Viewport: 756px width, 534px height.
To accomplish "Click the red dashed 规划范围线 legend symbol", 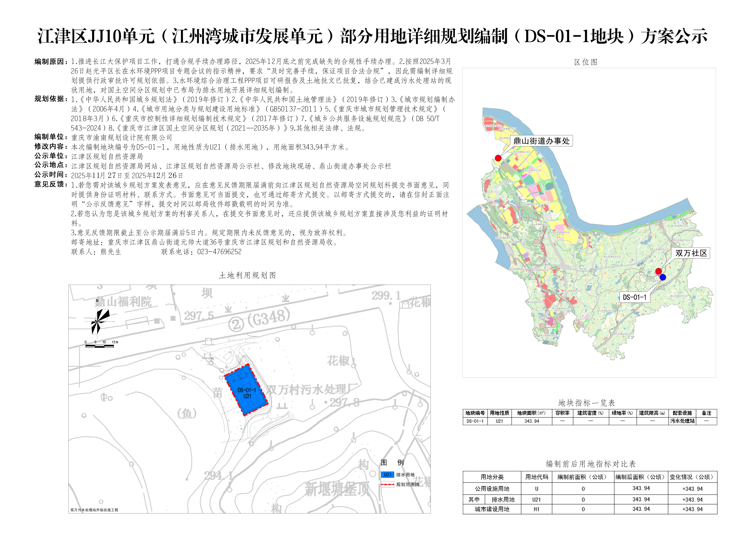I will click(x=388, y=484).
